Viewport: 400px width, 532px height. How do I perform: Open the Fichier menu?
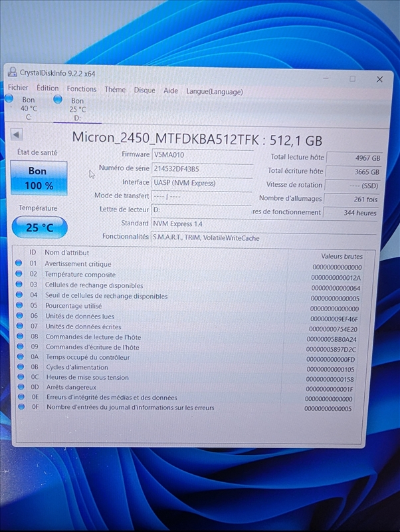[18, 88]
